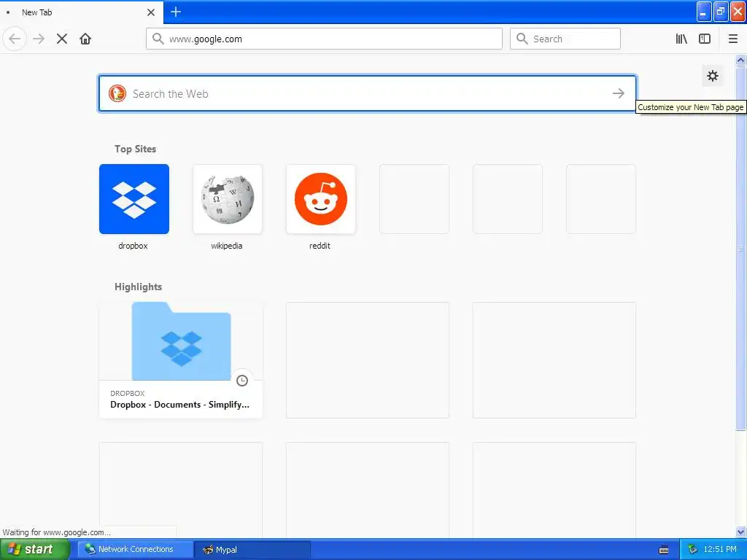The height and width of the screenshot is (560, 747).
Task: Switch to Network Connections in the taskbar
Action: click(x=135, y=549)
